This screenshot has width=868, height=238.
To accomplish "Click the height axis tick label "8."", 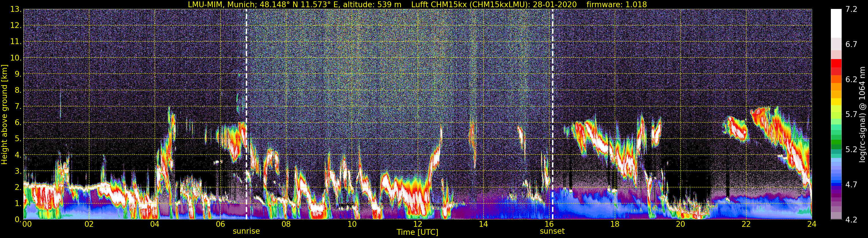I will coord(18,90).
